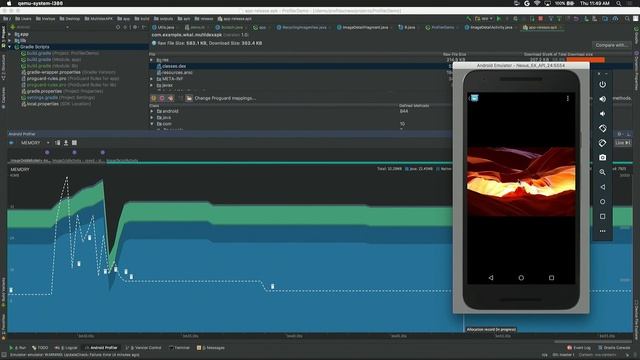640x360 pixels.
Task: Click the emulator sidebar Overview square icon
Action: click(x=602, y=216)
